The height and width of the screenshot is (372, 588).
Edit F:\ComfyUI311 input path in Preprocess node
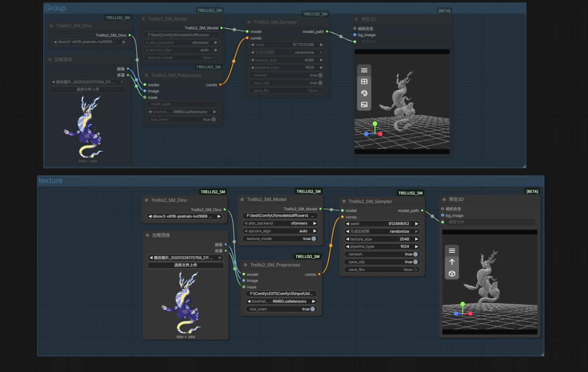(x=281, y=294)
